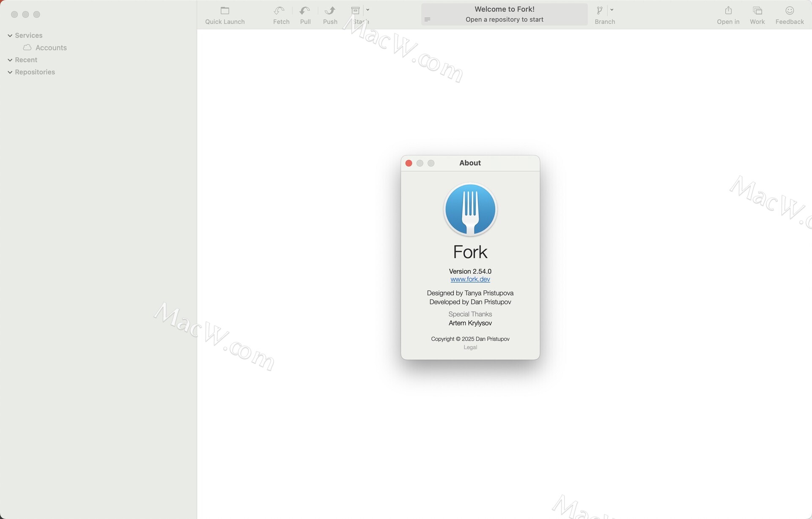Viewport: 812px width, 519px height.
Task: Click the 'Copyright © 2025 Dan Pristupov' text
Action: tap(470, 339)
